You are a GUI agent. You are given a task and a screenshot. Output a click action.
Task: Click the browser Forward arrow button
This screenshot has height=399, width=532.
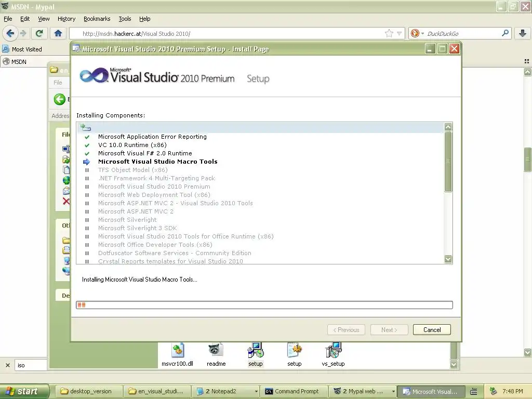(23, 33)
